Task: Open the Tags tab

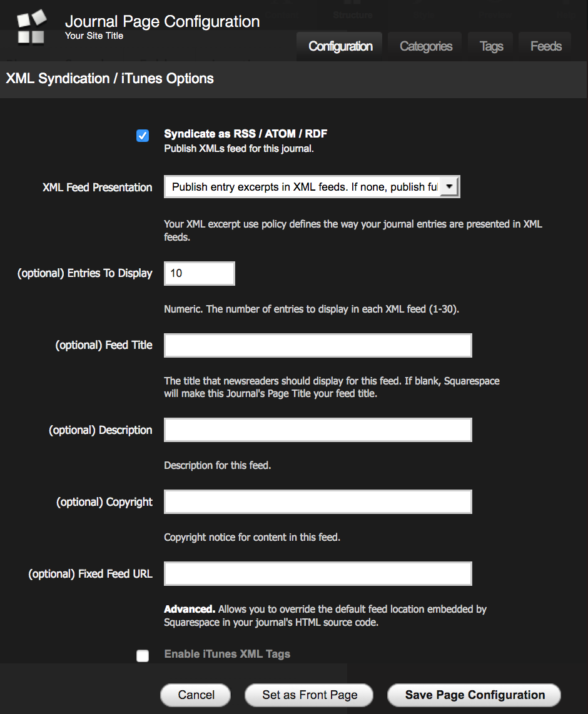Action: (491, 46)
